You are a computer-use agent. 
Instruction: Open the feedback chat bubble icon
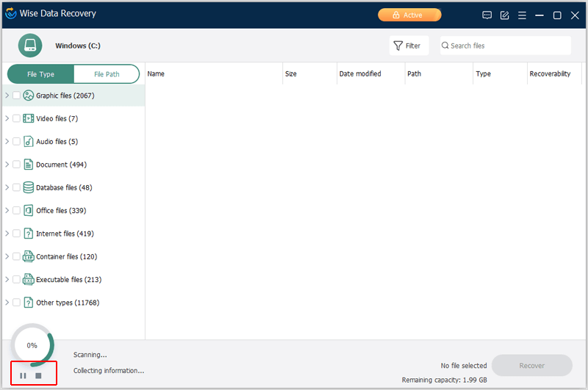[x=487, y=15]
